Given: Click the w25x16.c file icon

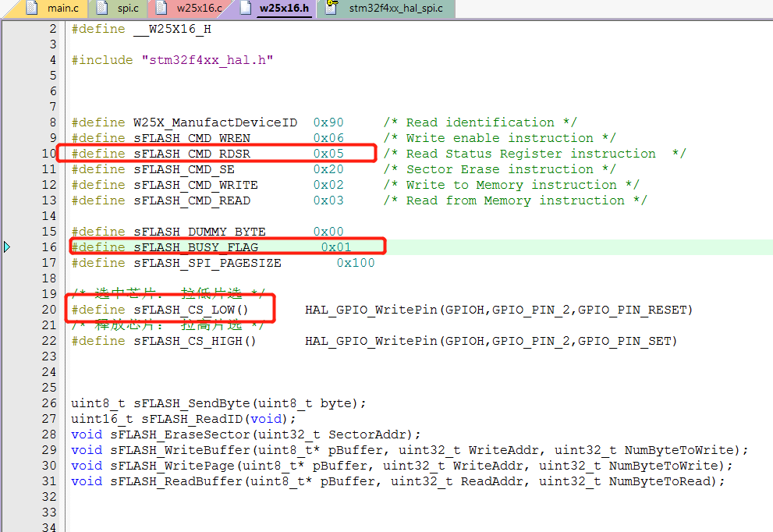Looking at the screenshot, I should coord(161,7).
